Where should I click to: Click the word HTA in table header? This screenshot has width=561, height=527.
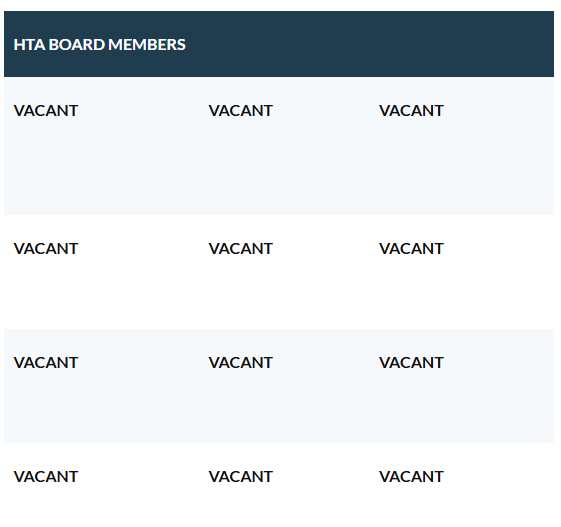29,45
